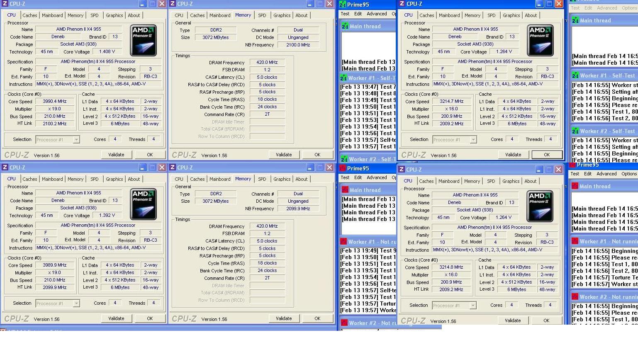Click green Worker #2 Self-Test icon in Feb 14 Prime95

(x=575, y=131)
